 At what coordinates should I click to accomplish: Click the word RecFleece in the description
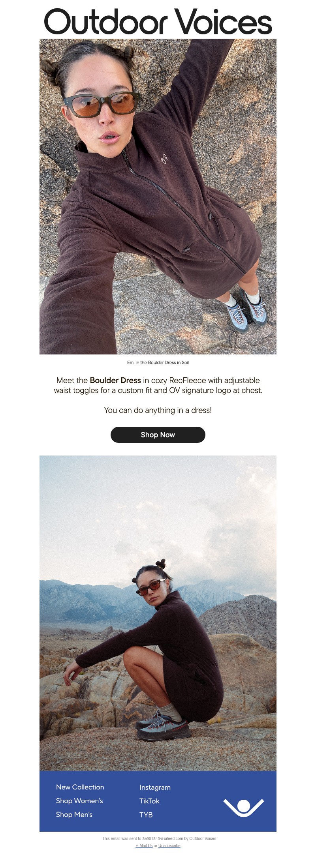[188, 381]
